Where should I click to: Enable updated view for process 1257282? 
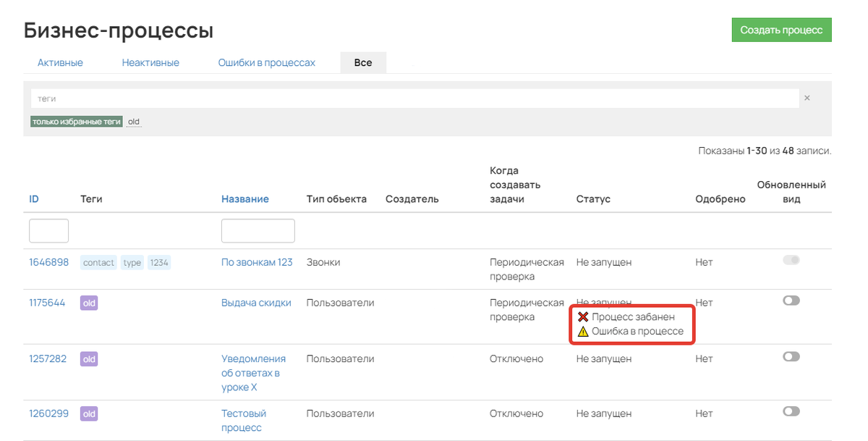(791, 356)
